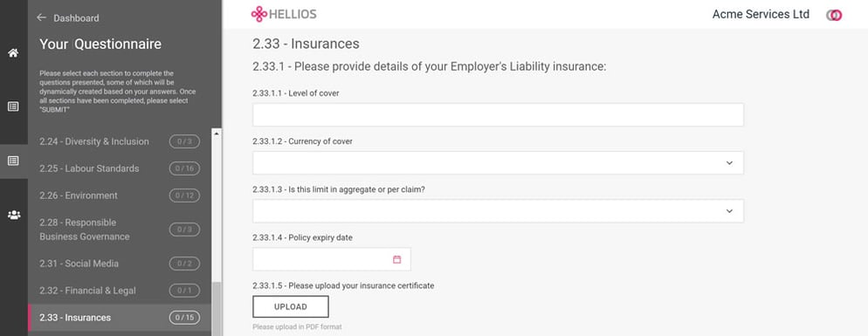Open the calendar icon for policy expiry
Screen dimensions: 868x336
coord(396,259)
